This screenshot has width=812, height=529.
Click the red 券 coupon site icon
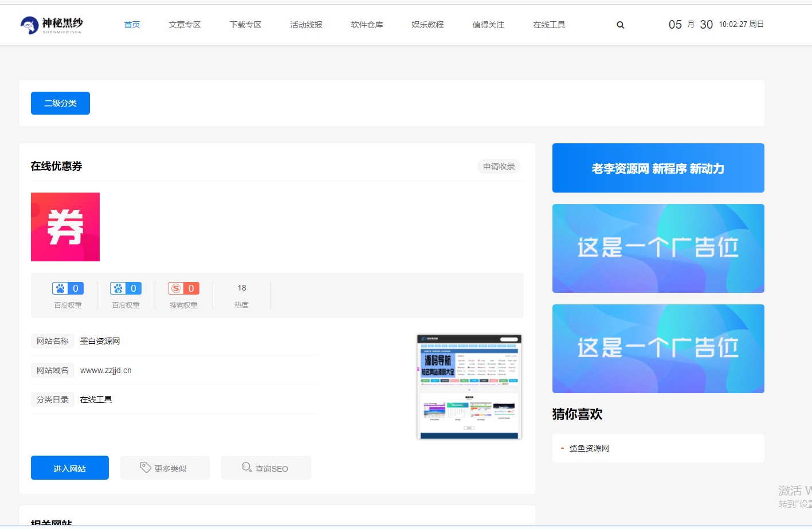click(x=65, y=227)
